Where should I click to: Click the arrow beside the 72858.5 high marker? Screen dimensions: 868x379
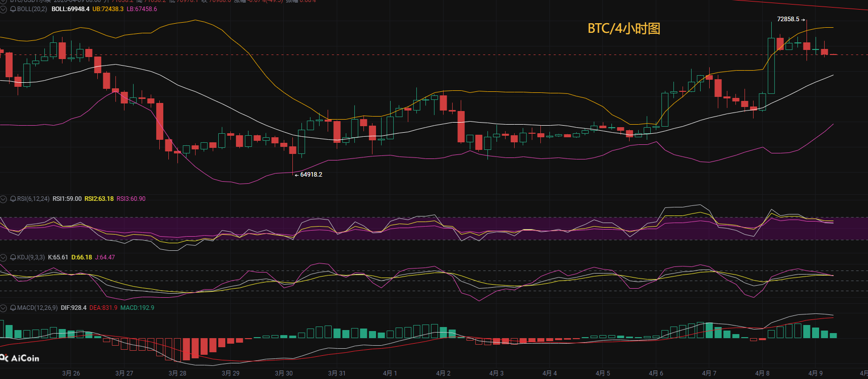pos(803,19)
